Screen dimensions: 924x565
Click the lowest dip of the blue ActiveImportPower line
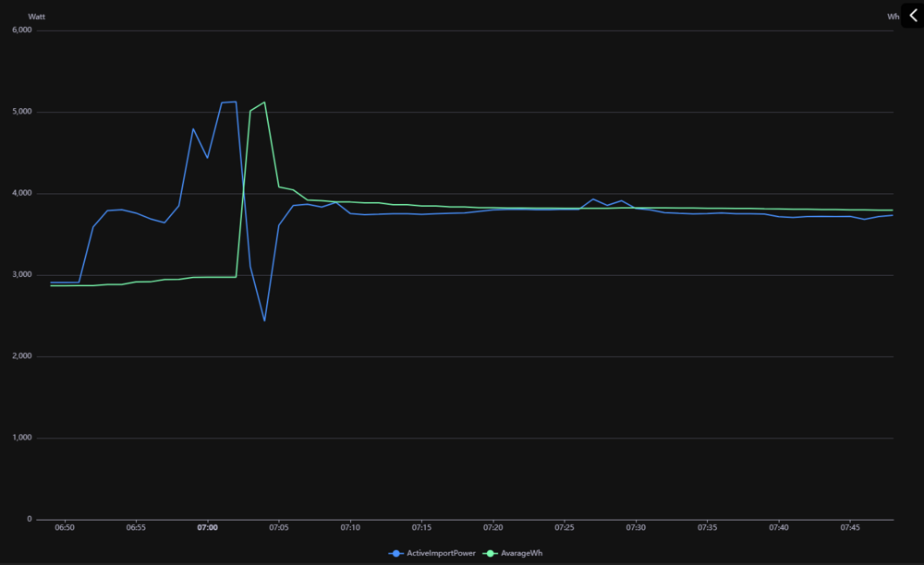(264, 320)
